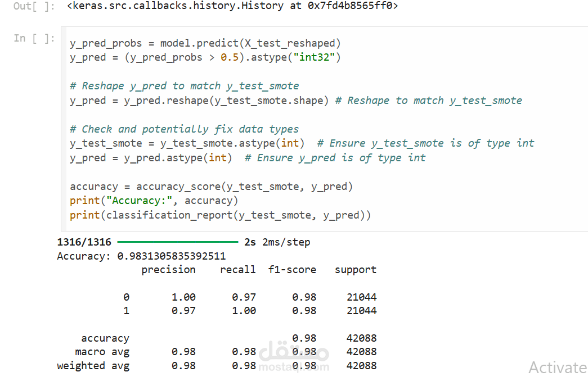Click the Activate watermark text
The height and width of the screenshot is (381, 588).
point(558,368)
